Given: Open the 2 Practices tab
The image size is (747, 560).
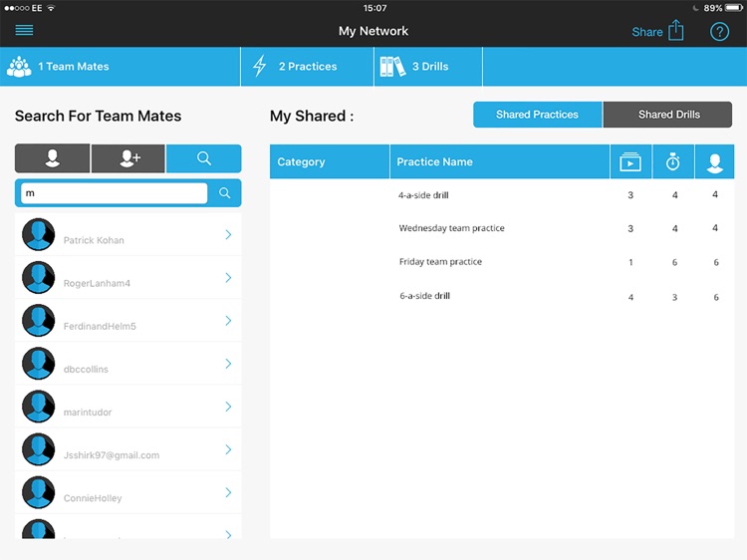Looking at the screenshot, I should (307, 67).
